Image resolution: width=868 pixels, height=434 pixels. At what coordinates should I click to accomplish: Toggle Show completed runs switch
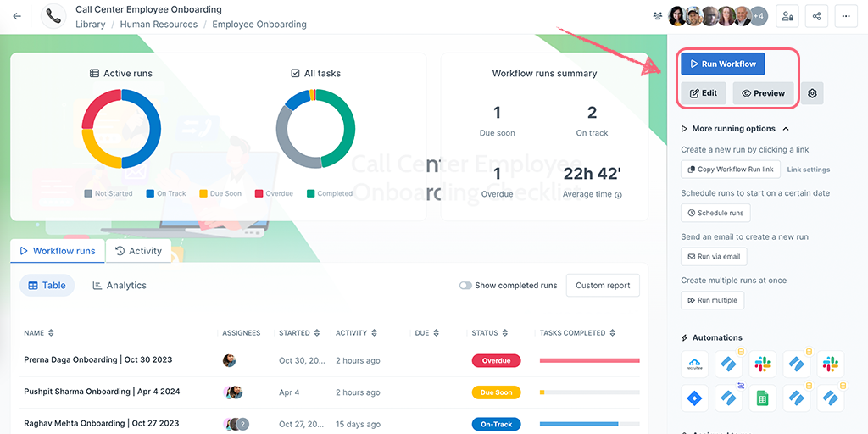point(465,286)
